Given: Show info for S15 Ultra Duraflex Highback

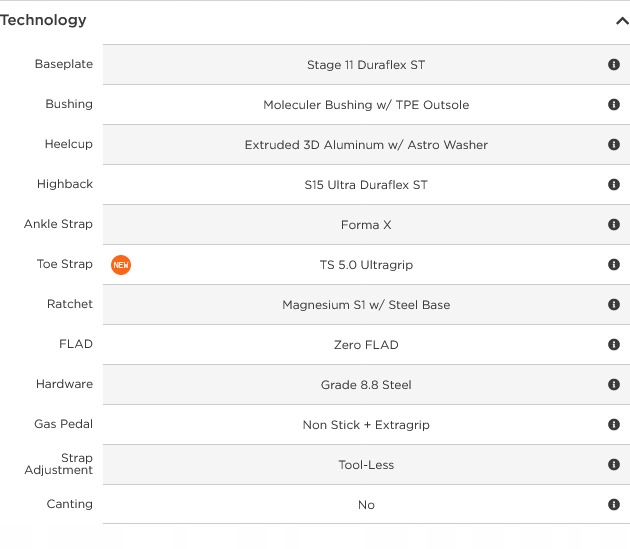Looking at the screenshot, I should coord(614,185).
